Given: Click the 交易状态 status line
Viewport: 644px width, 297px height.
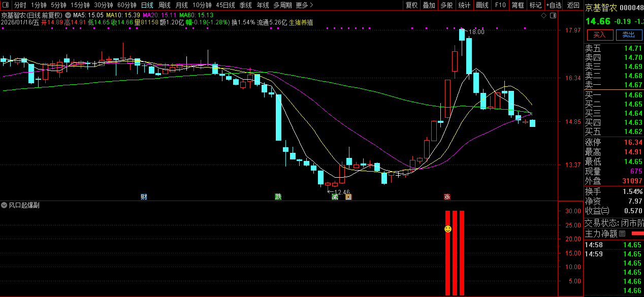Looking at the screenshot, I should [x=614, y=223].
